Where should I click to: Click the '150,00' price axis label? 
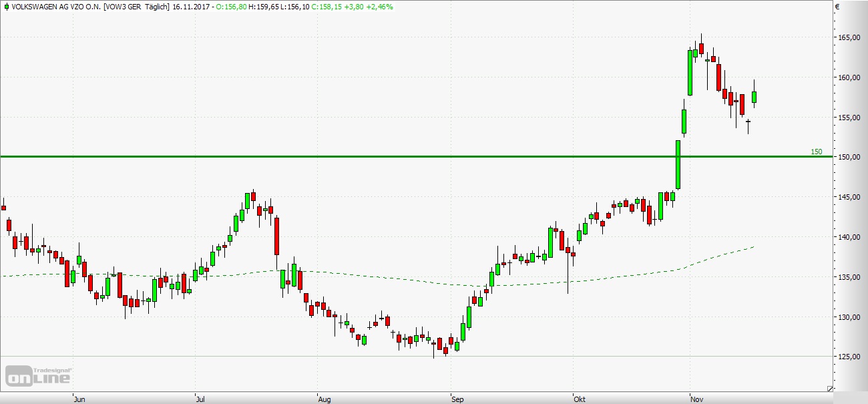coord(851,157)
